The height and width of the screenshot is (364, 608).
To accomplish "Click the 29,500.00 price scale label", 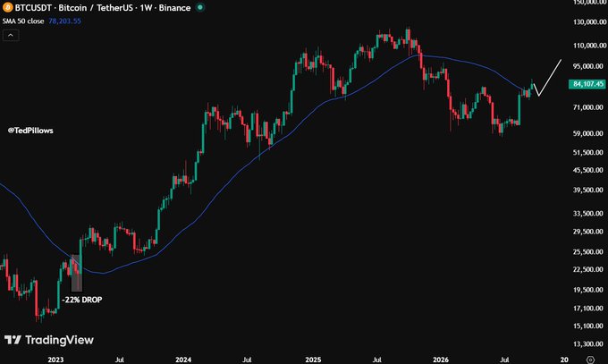I will (x=589, y=232).
